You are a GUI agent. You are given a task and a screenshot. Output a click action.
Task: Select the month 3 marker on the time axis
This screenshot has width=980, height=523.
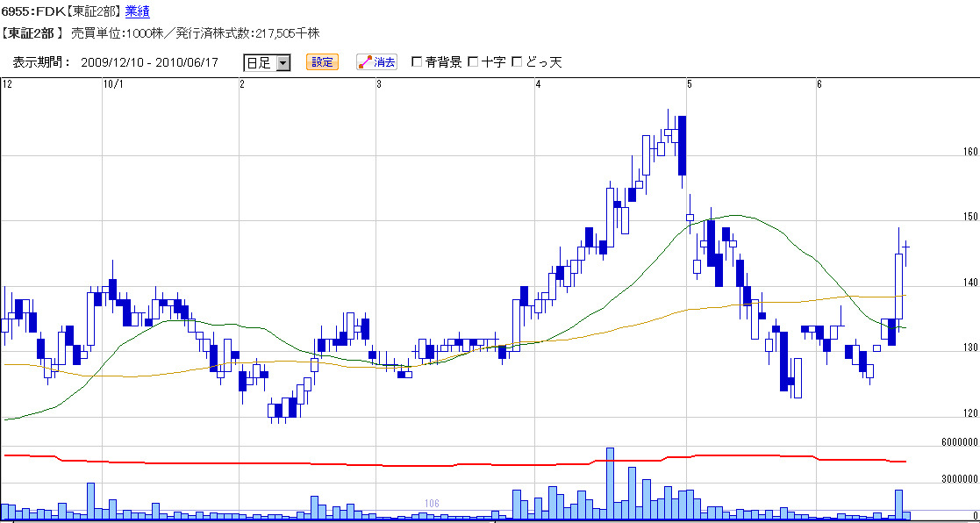[x=379, y=84]
